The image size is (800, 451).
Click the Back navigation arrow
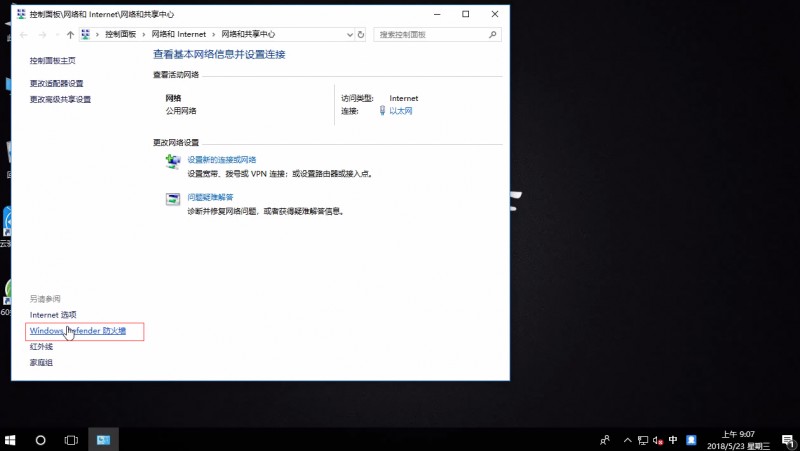pyautogui.click(x=23, y=35)
